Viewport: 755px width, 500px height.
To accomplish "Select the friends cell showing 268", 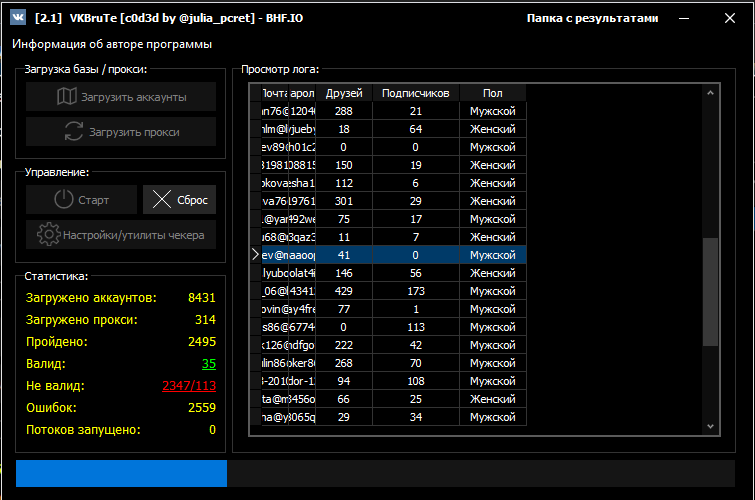I will click(x=344, y=363).
